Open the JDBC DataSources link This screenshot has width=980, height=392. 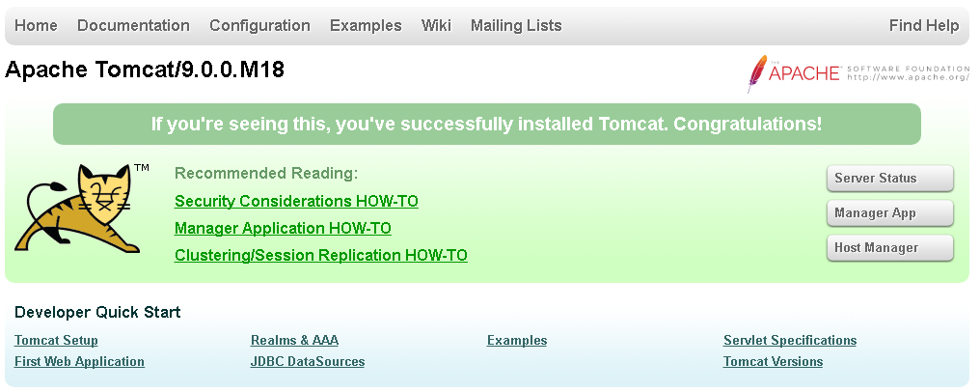[308, 362]
